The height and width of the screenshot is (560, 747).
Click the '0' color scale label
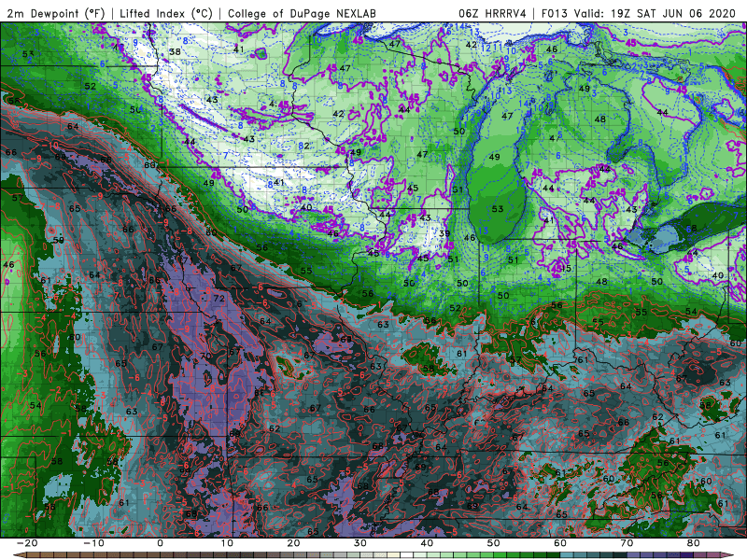point(160,543)
